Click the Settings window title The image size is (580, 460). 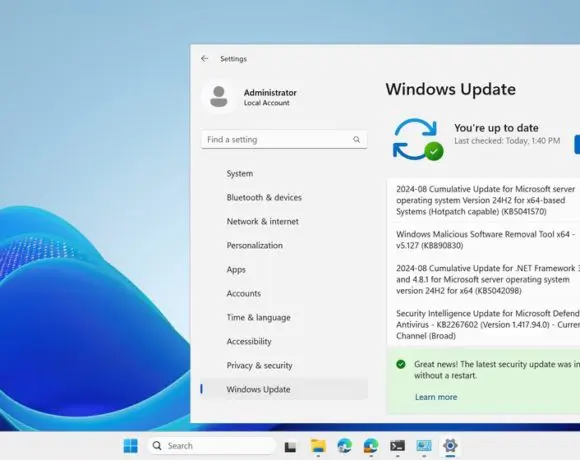coord(233,59)
